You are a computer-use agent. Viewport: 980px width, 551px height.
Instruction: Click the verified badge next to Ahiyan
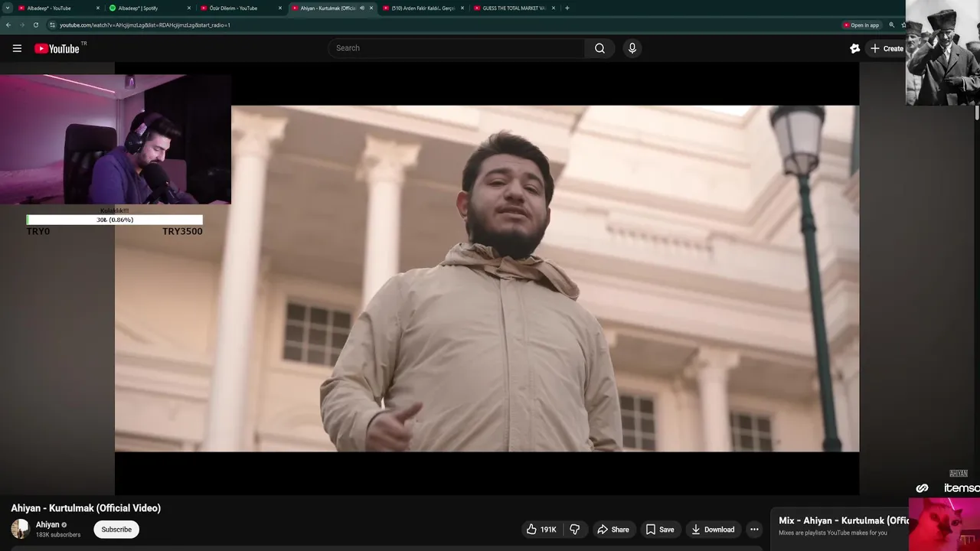point(64,525)
